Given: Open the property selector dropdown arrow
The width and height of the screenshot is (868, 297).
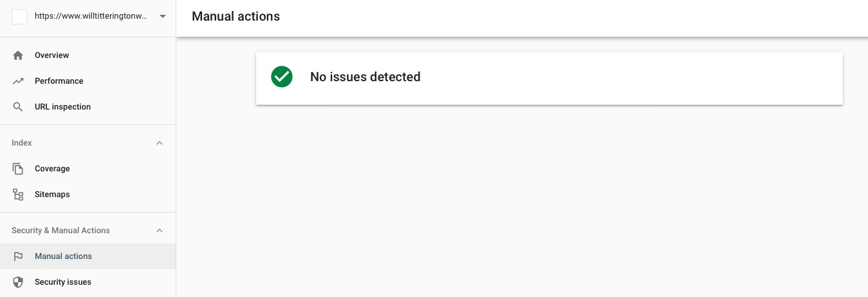Looking at the screenshot, I should 163,17.
